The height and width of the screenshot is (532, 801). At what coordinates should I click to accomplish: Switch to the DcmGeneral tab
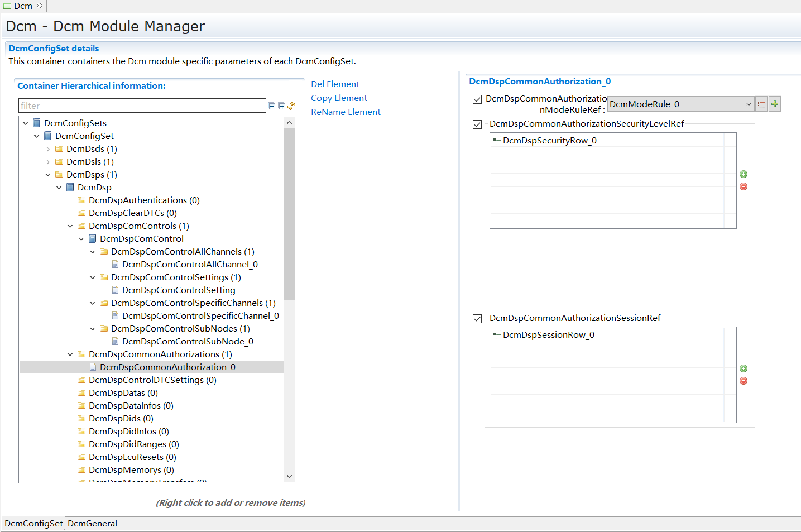[x=92, y=523]
